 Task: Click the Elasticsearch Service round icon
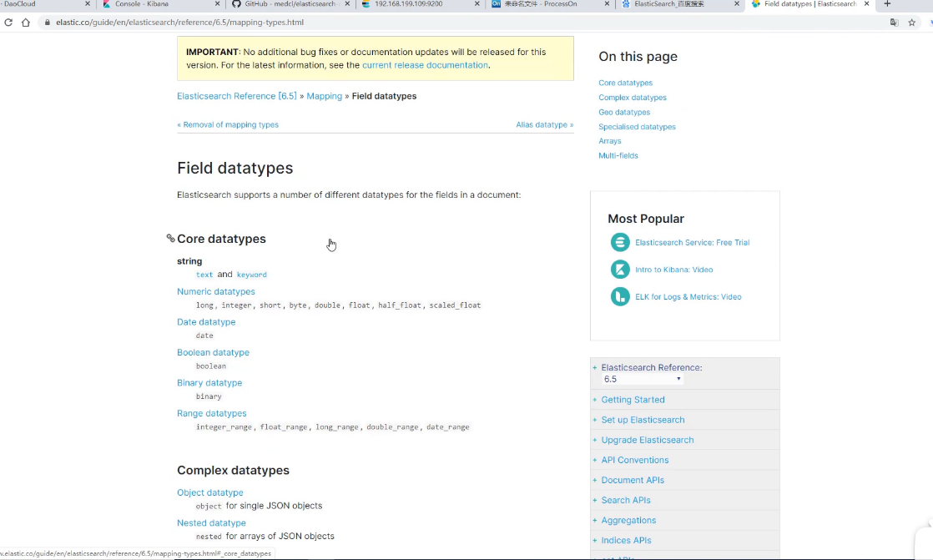pyautogui.click(x=620, y=243)
